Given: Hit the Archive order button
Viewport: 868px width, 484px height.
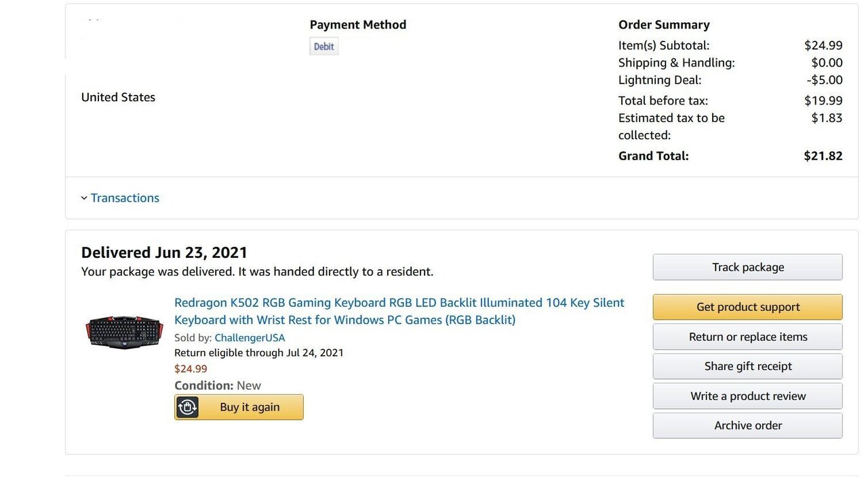Looking at the screenshot, I should [x=747, y=426].
